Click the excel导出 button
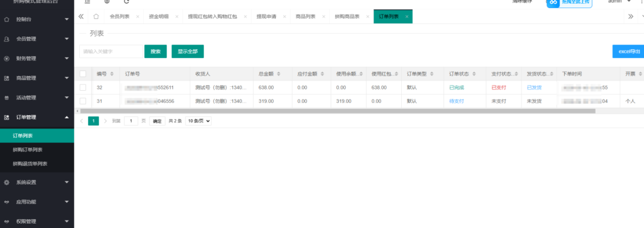The width and height of the screenshot is (644, 228). coord(629,52)
